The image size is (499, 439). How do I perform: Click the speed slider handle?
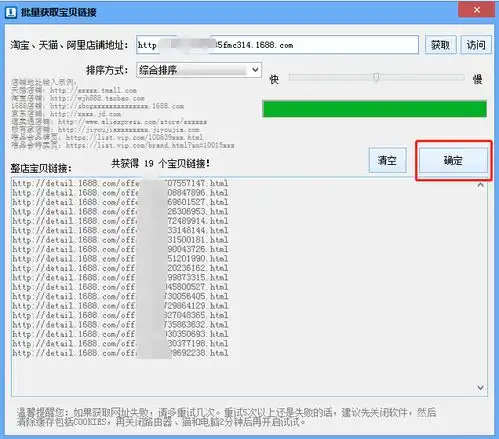(376, 77)
